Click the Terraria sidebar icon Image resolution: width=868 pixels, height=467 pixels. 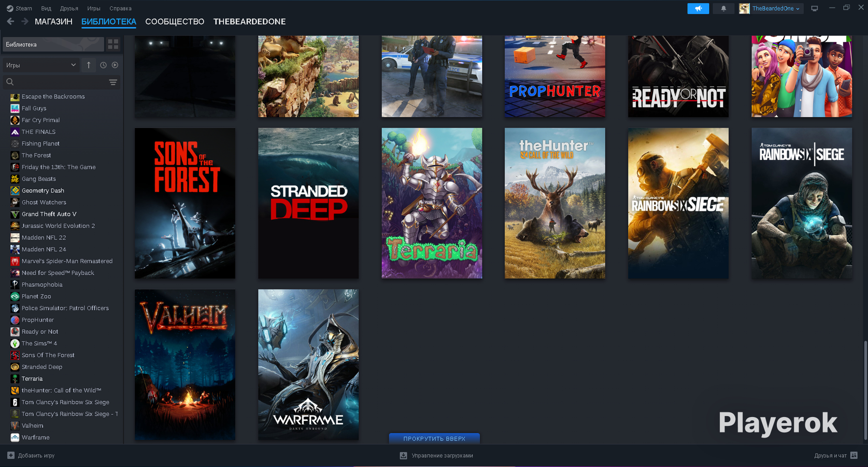[15, 379]
